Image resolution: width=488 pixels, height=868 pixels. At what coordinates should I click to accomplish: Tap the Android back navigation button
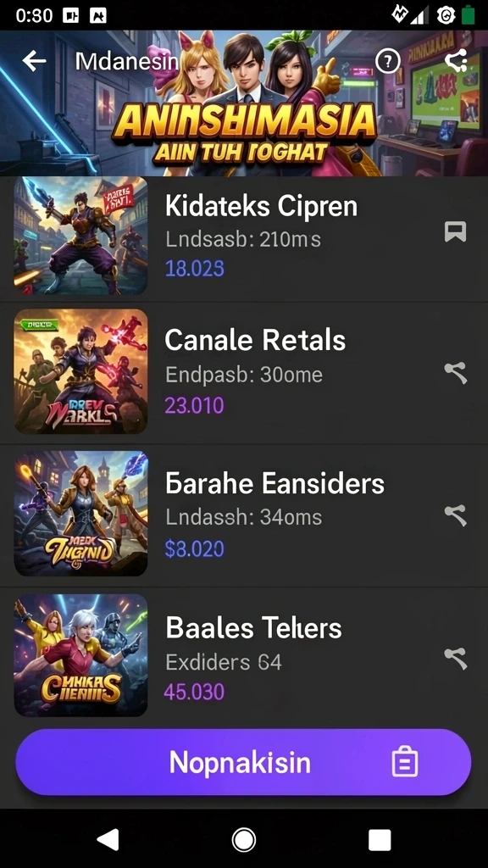[108, 839]
